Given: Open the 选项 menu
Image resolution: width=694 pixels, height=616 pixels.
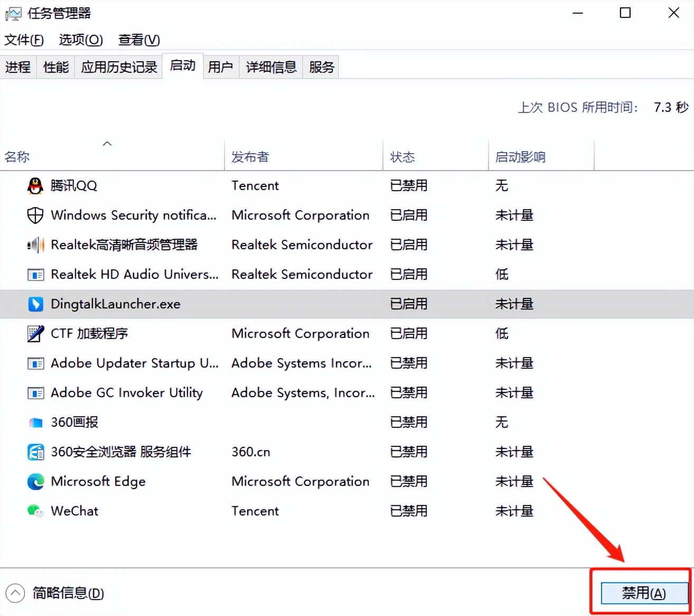Looking at the screenshot, I should [80, 40].
